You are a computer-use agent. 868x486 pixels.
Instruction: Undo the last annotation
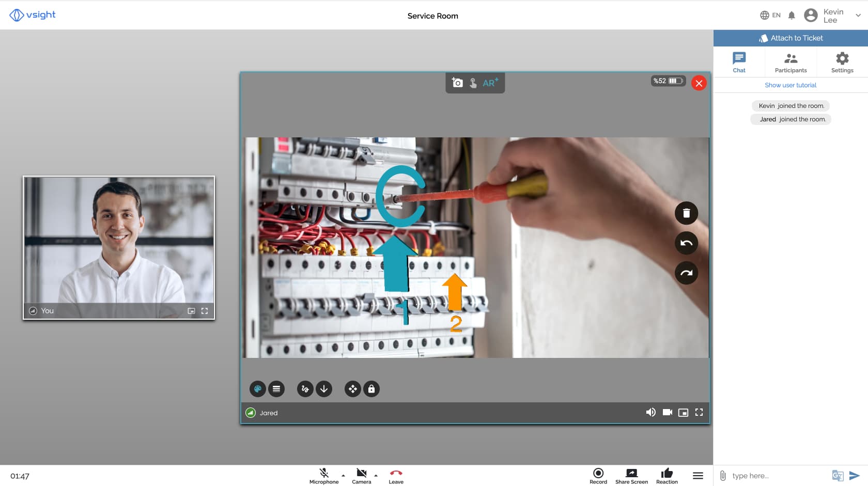tap(686, 243)
